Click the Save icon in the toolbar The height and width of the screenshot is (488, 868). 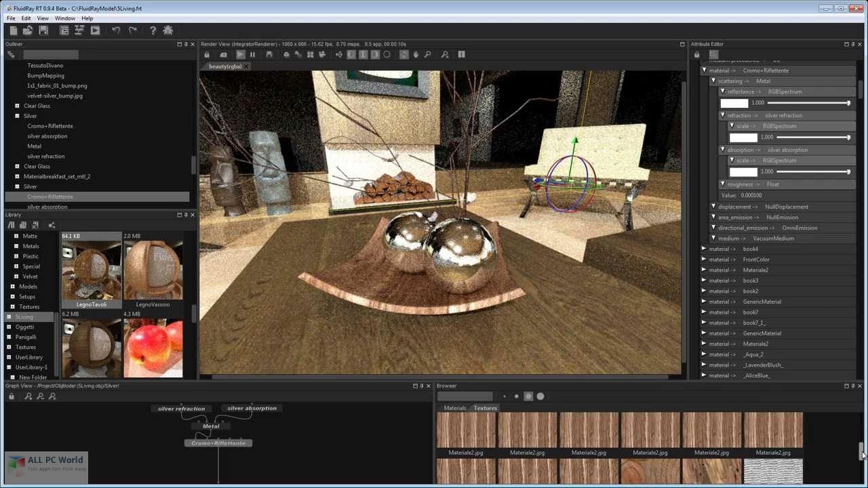43,30
